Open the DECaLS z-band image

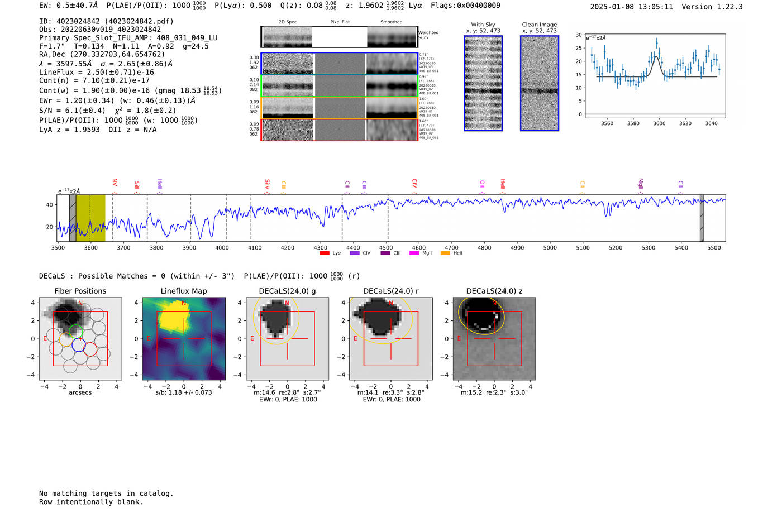(494, 338)
